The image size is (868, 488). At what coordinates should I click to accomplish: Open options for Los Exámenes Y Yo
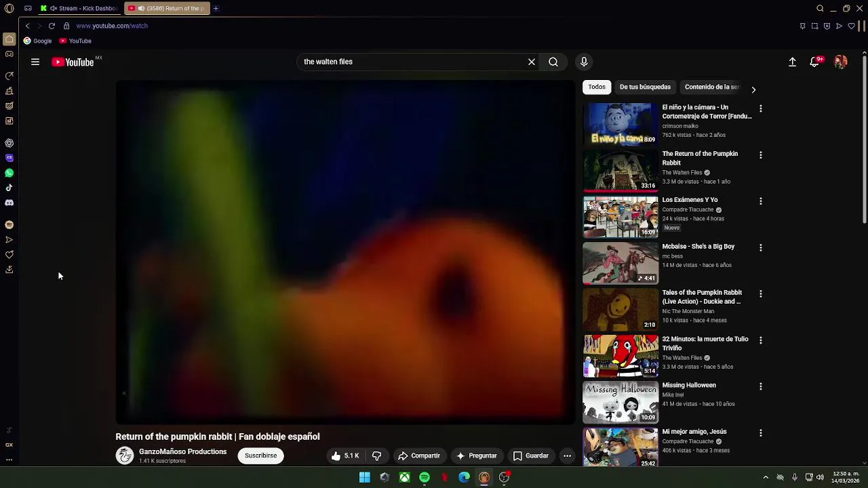click(761, 201)
